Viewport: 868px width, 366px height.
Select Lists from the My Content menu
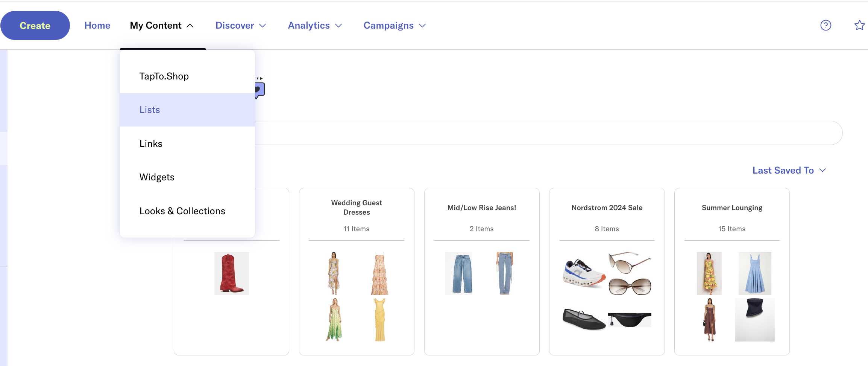pyautogui.click(x=187, y=110)
